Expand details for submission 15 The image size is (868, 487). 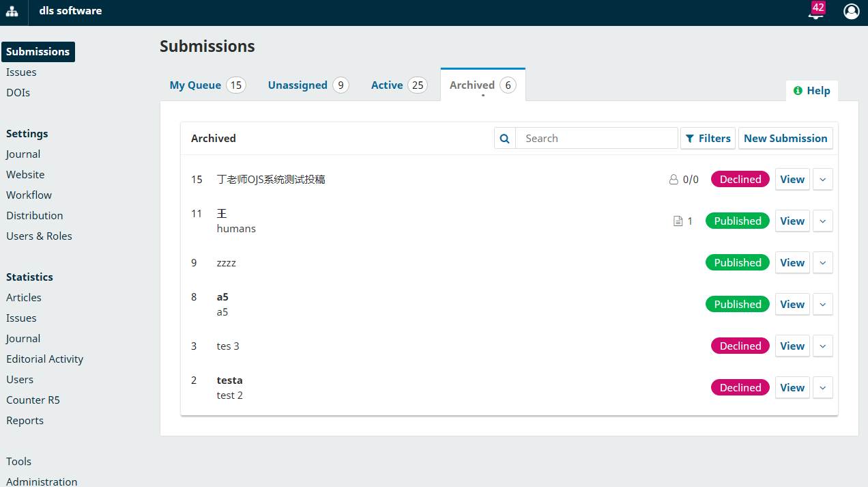(x=822, y=180)
